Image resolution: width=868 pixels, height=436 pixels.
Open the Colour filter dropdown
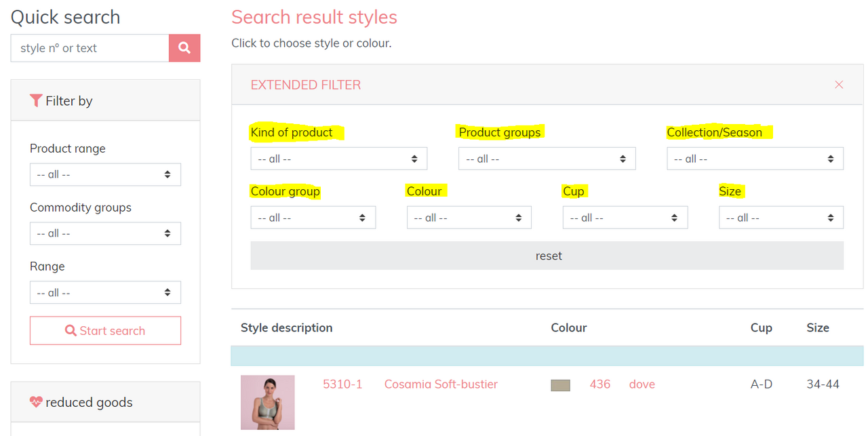(x=469, y=218)
